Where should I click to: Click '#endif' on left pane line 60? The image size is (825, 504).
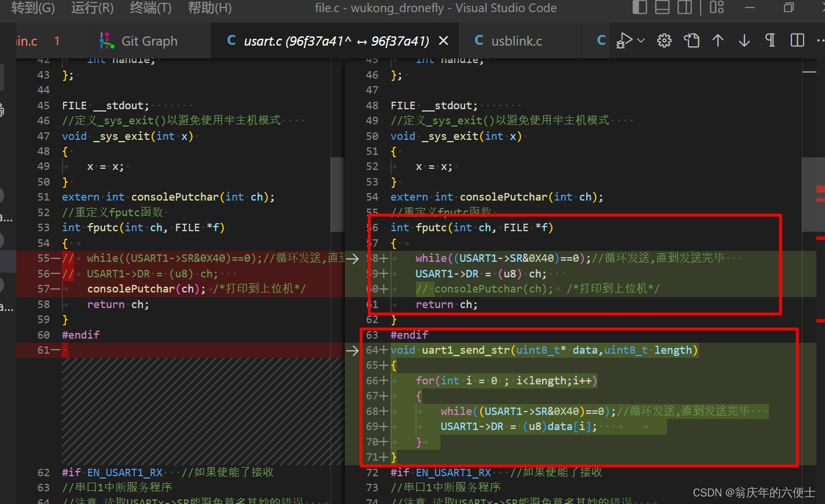pyautogui.click(x=80, y=335)
